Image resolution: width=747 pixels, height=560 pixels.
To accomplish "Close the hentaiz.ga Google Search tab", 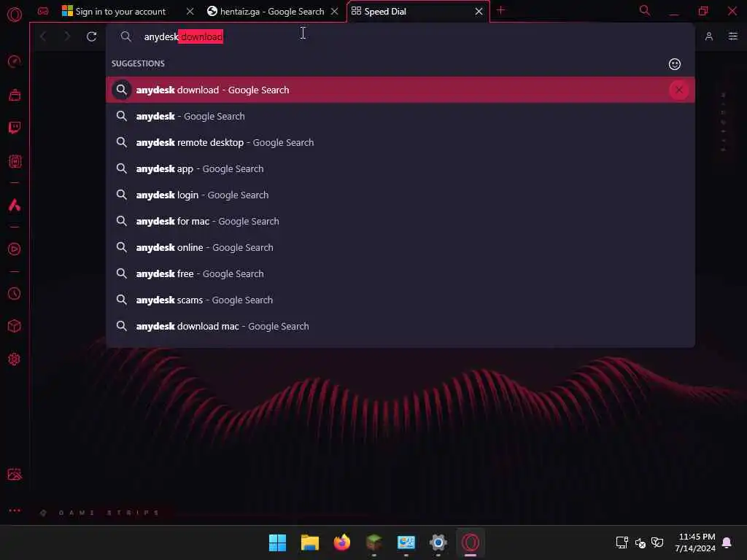I will (334, 11).
